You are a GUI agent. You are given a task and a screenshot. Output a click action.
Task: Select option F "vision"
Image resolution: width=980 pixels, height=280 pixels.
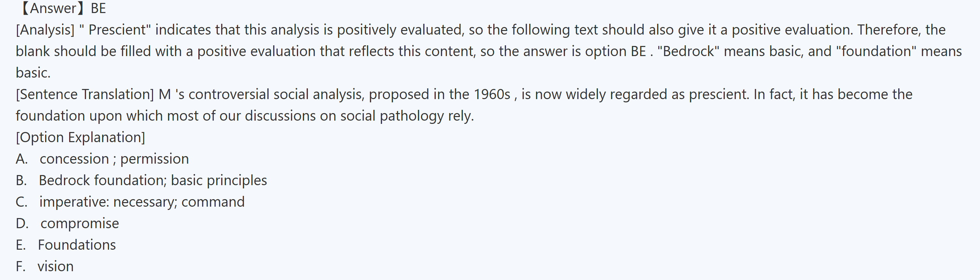click(55, 266)
